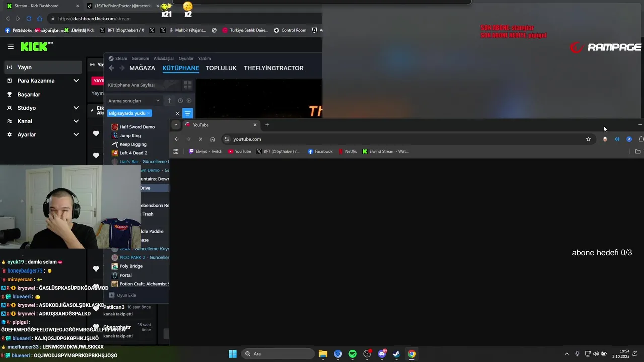Expand the Para Kazanma section

76,81
